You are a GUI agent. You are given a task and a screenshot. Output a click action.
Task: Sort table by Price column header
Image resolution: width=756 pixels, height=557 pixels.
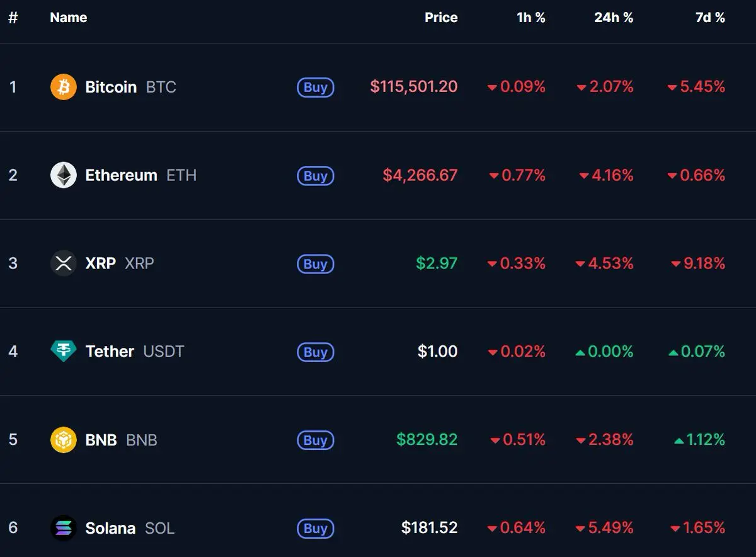440,18
